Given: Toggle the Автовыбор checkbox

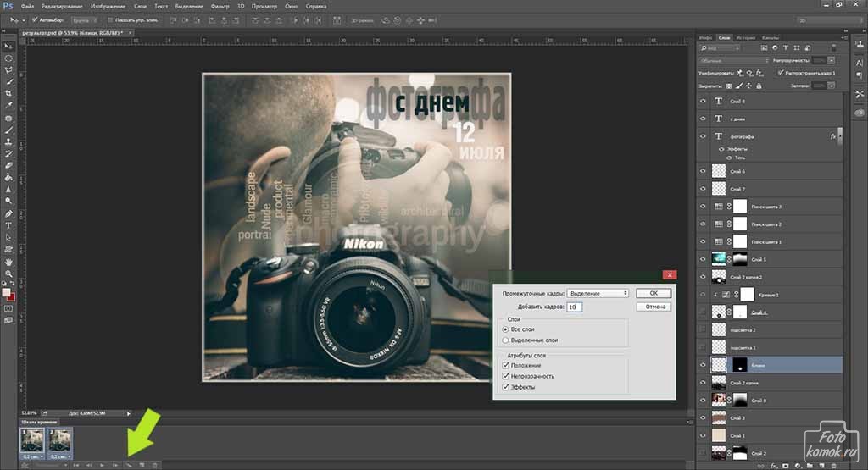Looking at the screenshot, I should tap(35, 20).
